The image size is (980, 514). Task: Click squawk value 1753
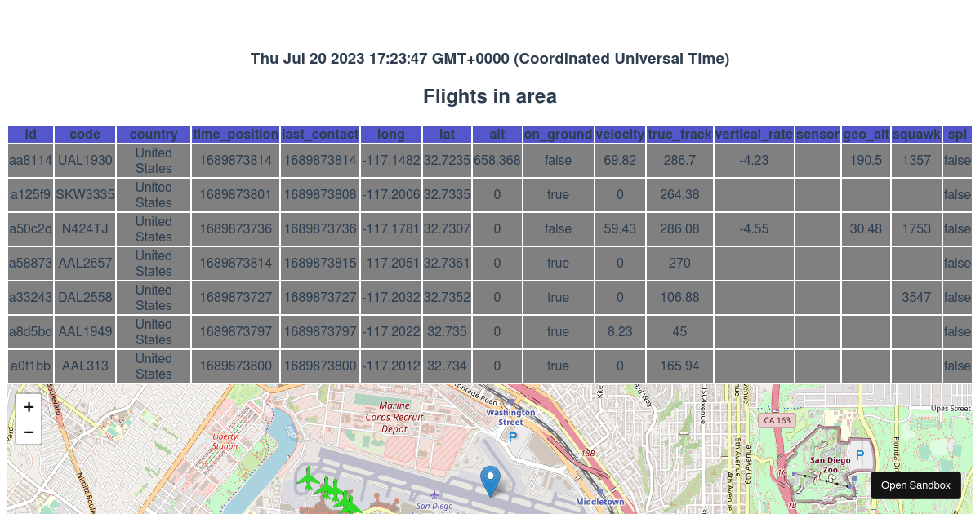pos(916,229)
